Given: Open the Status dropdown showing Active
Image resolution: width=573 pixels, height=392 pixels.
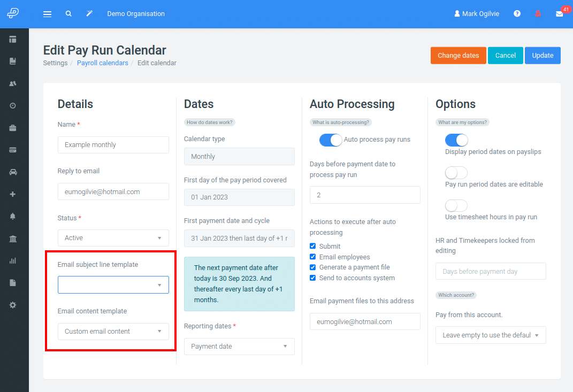Looking at the screenshot, I should [113, 237].
